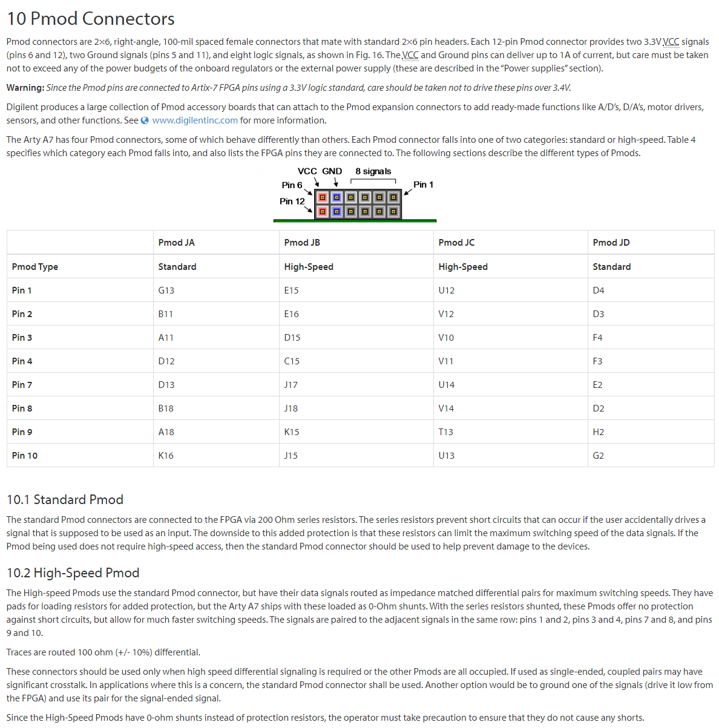This screenshot has width=719, height=728.
Task: Open the www.digilentinc.com link
Action: [195, 120]
